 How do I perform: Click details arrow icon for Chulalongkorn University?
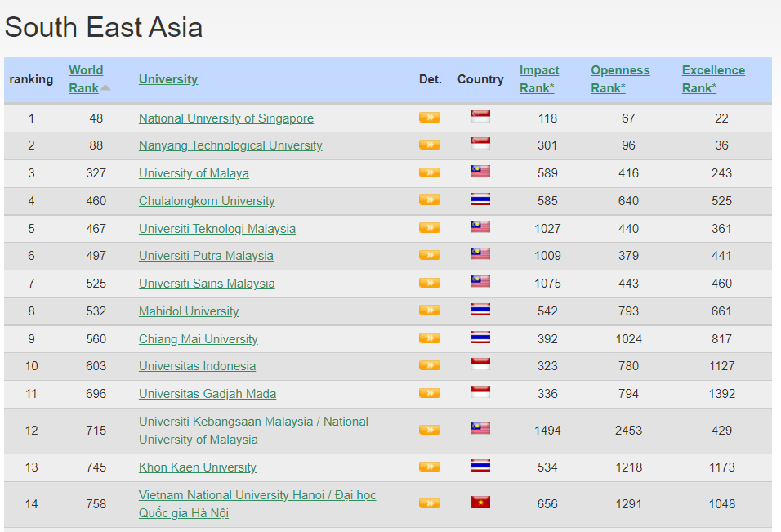pyautogui.click(x=429, y=200)
